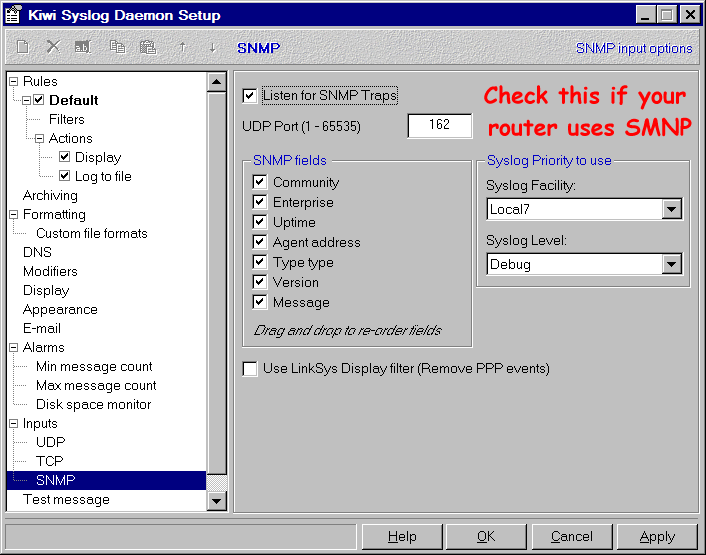706x555 pixels.
Task: Select the top-level Display settings item
Action: (x=46, y=290)
